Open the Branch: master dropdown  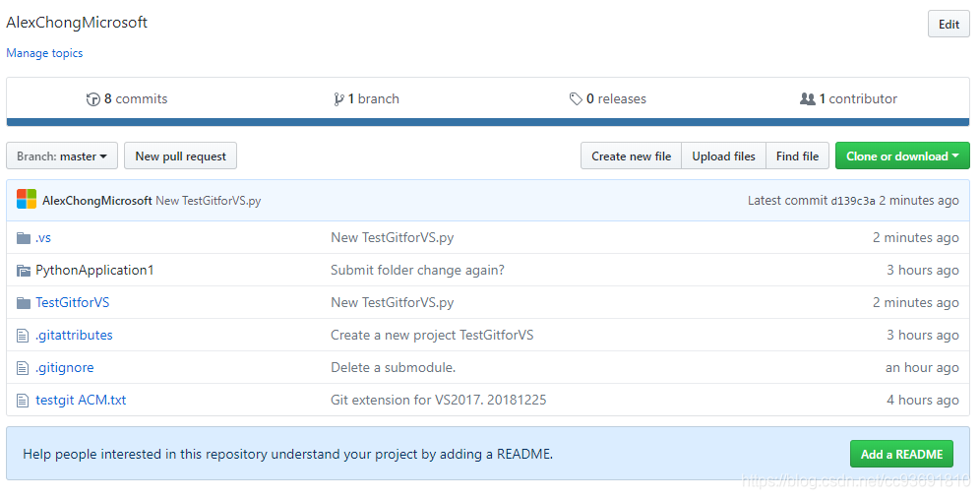pos(62,156)
